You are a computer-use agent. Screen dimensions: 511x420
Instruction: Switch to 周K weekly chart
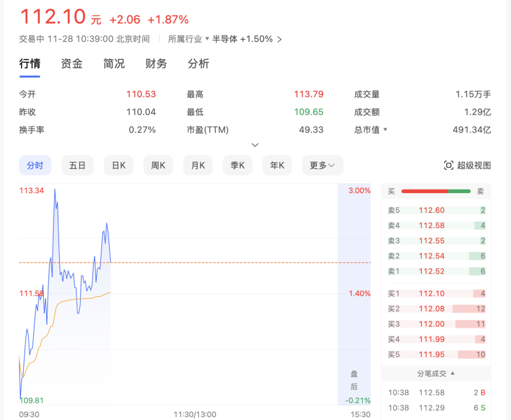click(158, 166)
